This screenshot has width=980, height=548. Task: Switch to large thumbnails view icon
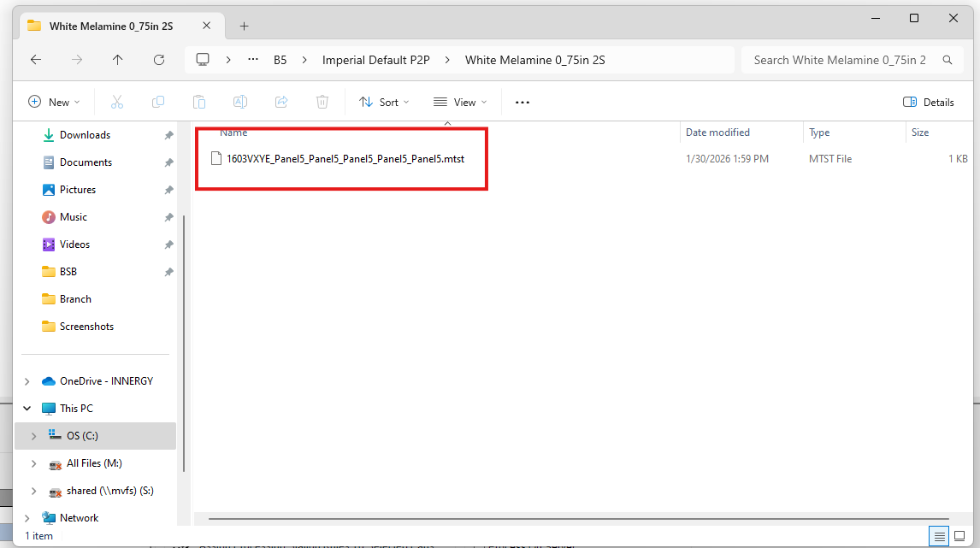[959, 536]
